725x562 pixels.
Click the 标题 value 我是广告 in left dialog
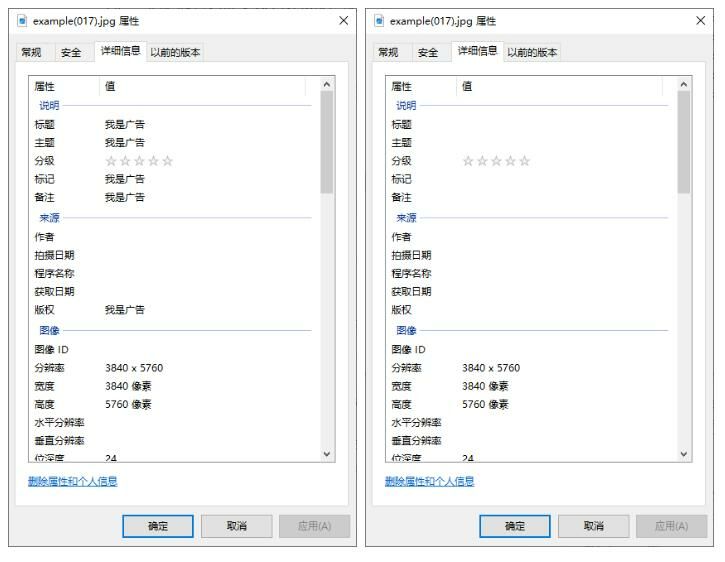[x=125, y=125]
